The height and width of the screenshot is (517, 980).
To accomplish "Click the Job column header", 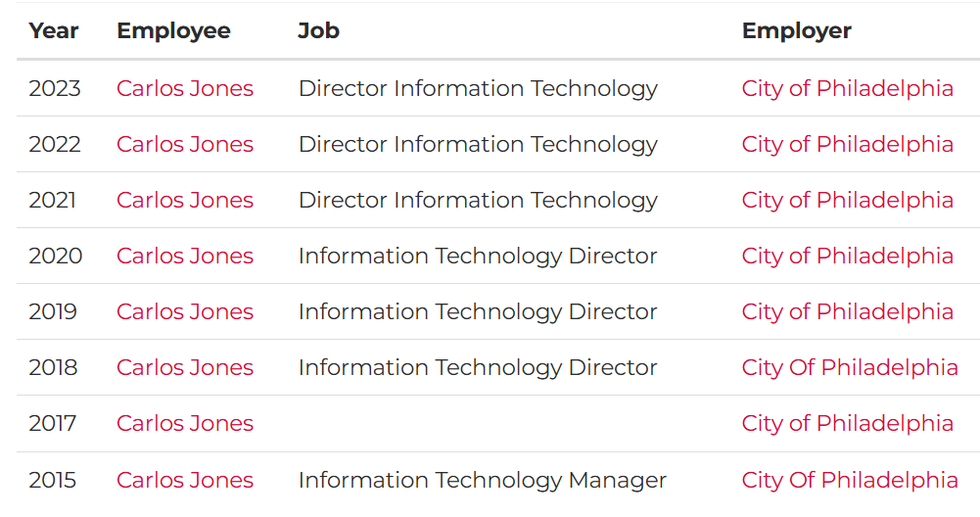I will 319,30.
